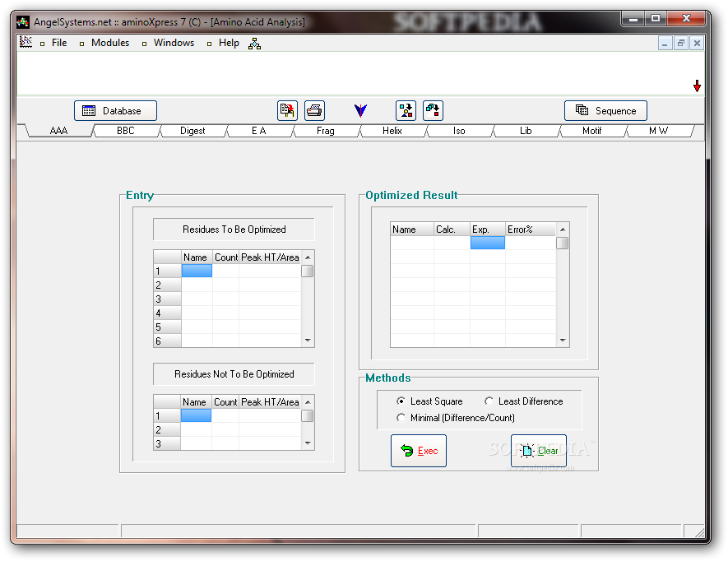
Task: Open the File menu
Action: (x=59, y=43)
